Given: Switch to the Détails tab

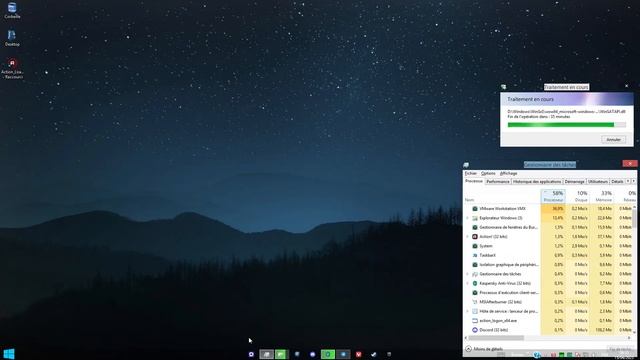Looking at the screenshot, I should (617, 182).
